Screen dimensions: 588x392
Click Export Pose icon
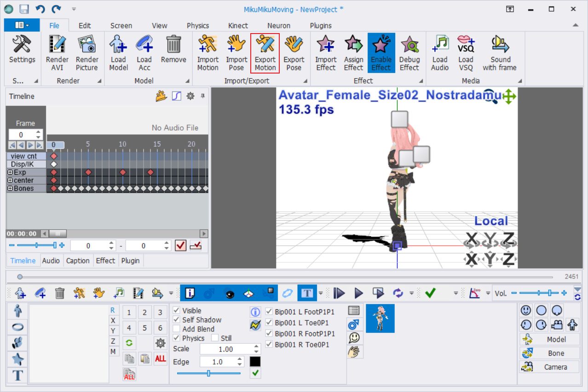pyautogui.click(x=294, y=53)
